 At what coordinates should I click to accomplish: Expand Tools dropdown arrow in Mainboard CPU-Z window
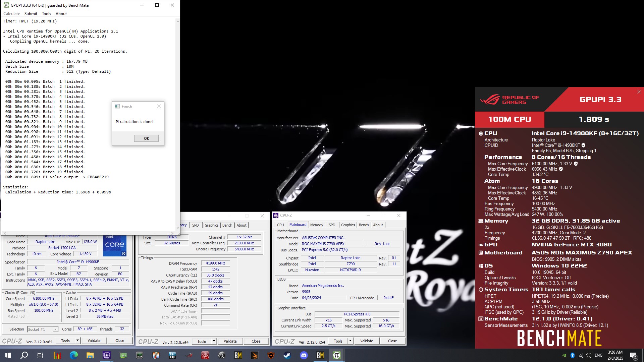point(350,341)
